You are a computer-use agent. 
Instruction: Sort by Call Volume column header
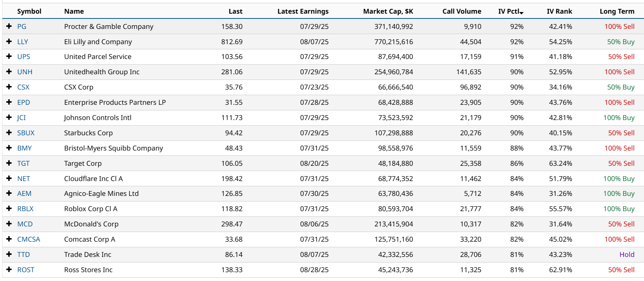[x=462, y=11]
